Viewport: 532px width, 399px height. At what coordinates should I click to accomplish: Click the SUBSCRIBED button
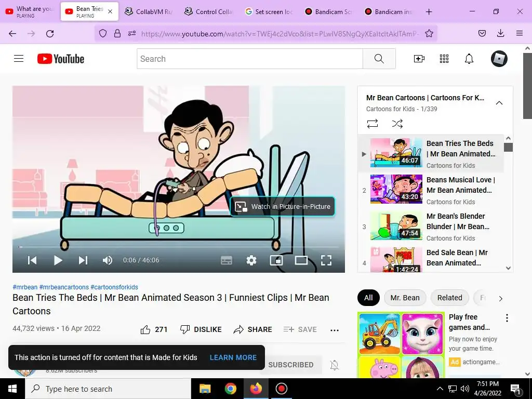click(291, 365)
